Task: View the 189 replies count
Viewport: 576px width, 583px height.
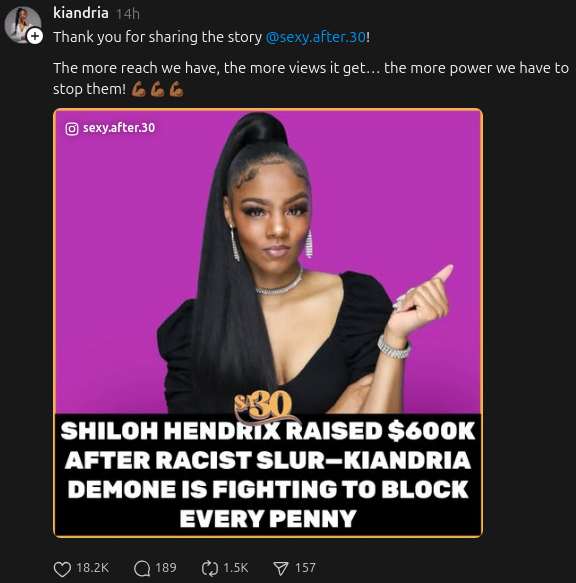Action: pyautogui.click(x=166, y=568)
